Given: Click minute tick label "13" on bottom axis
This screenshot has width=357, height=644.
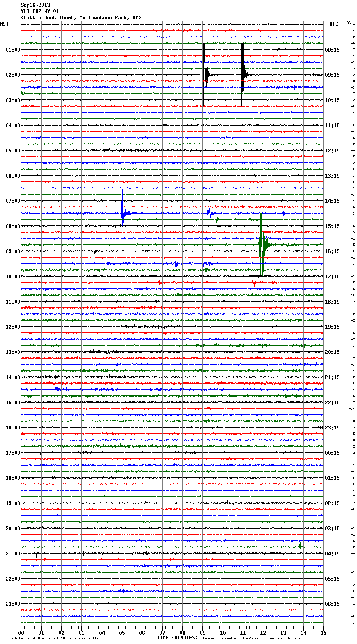Looking at the screenshot, I should click(x=283, y=633).
